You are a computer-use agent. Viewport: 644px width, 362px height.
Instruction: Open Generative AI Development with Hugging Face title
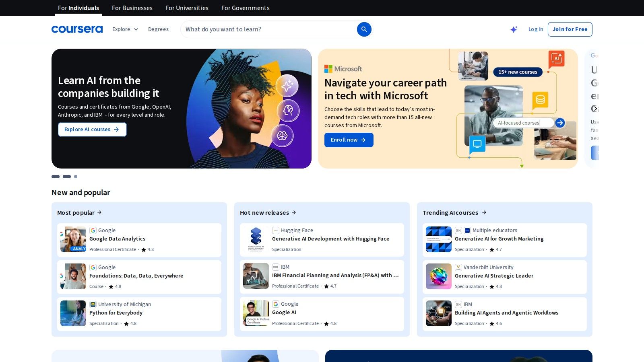[x=330, y=239]
